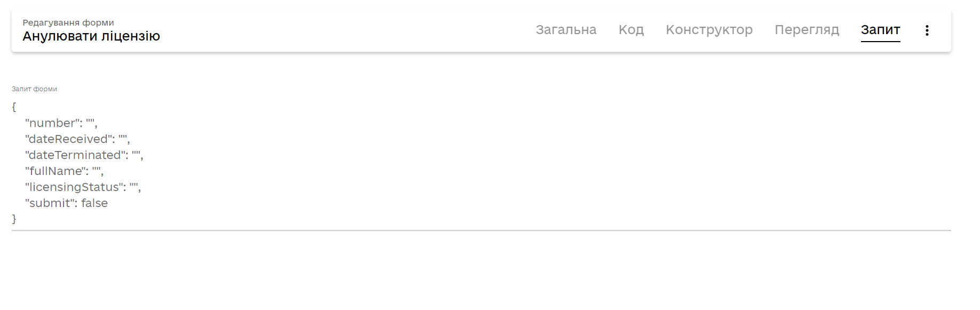
Task: Switch to the Загальна tab
Action: point(566,30)
